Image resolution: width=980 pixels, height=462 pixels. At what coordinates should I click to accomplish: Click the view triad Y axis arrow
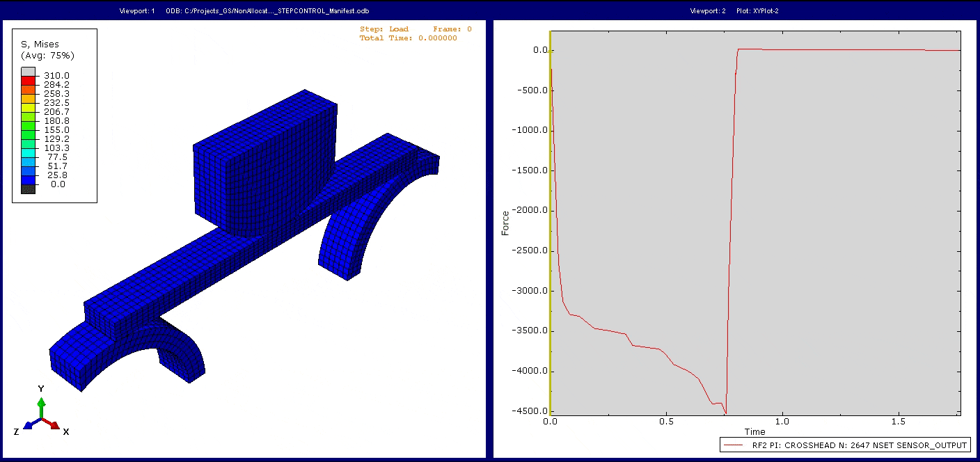point(42,402)
